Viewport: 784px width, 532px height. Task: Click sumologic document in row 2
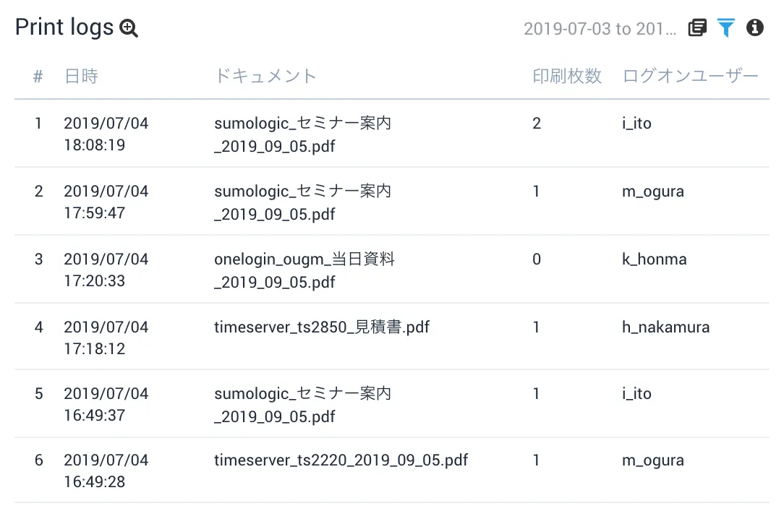[302, 202]
